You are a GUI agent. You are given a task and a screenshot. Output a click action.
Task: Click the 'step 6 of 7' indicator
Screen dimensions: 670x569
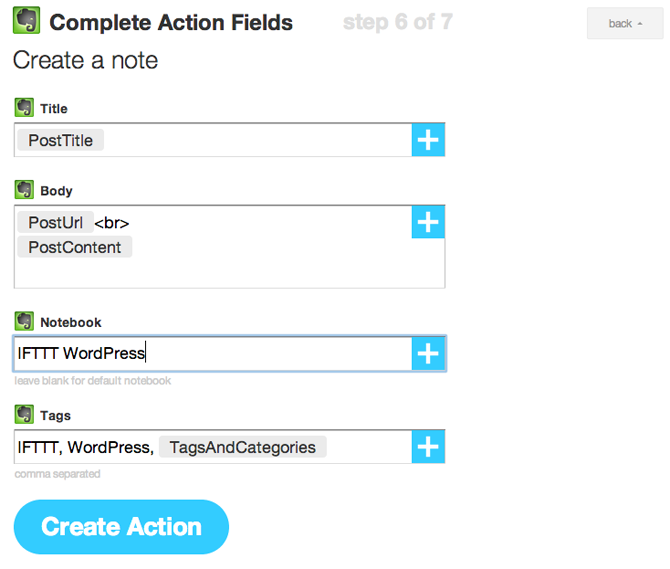(x=397, y=22)
